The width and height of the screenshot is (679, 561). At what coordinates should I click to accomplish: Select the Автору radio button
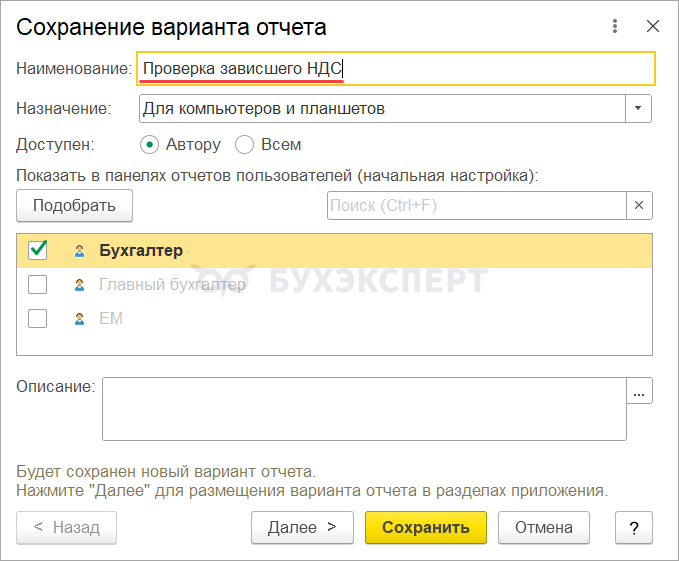(150, 144)
